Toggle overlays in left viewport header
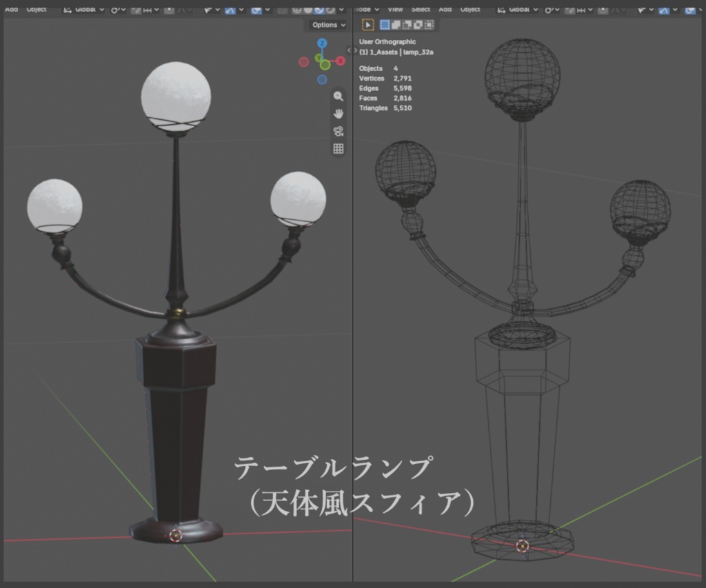Viewport: 706px width, 588px height. pyautogui.click(x=256, y=10)
